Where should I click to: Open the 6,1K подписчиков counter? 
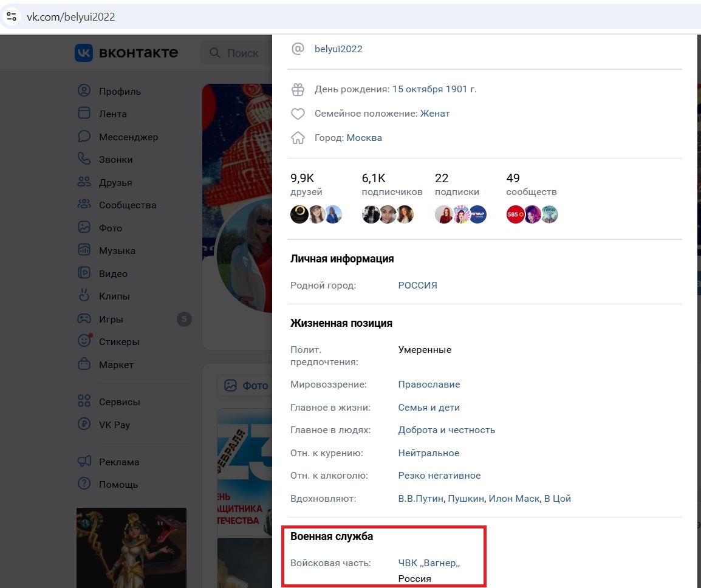pos(392,185)
